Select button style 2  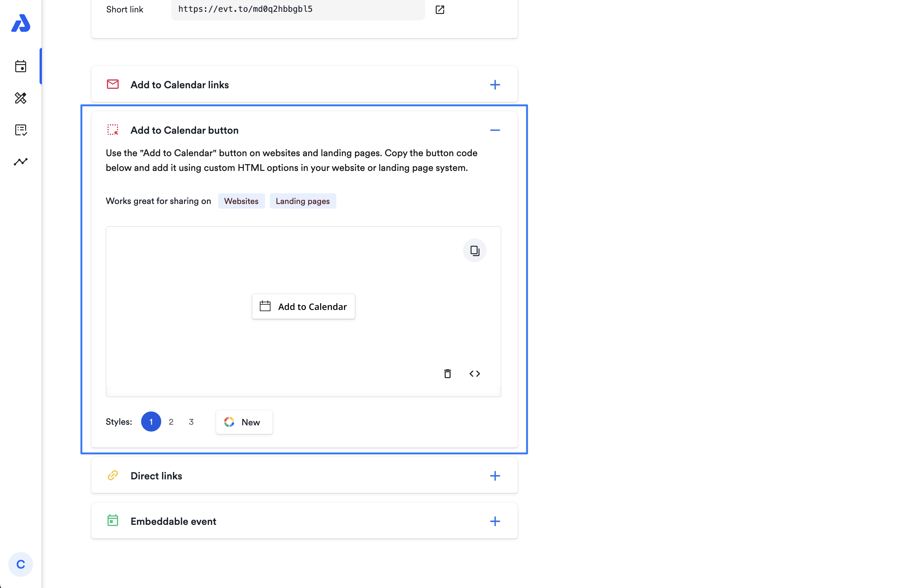click(171, 422)
